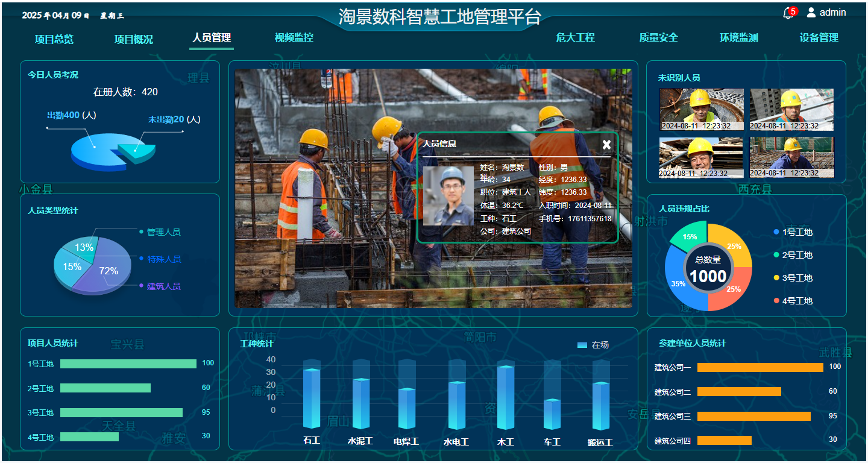Toggle the 特殊人员 legend item

point(160,259)
